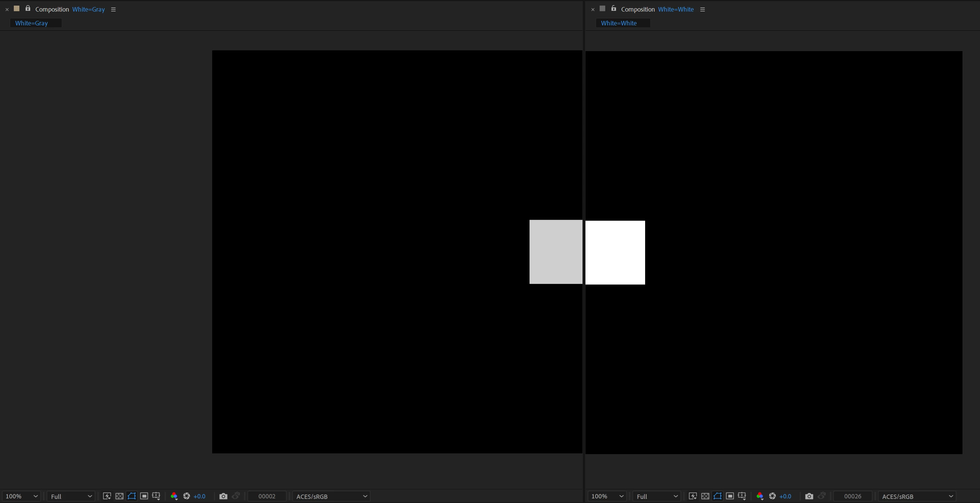Select the White=White breadcrumb tab

point(619,23)
